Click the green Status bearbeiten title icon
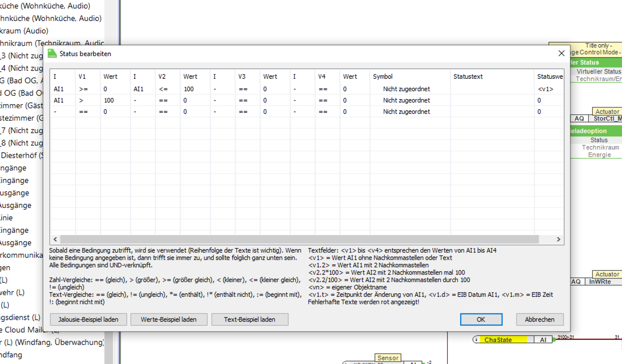 52,54
